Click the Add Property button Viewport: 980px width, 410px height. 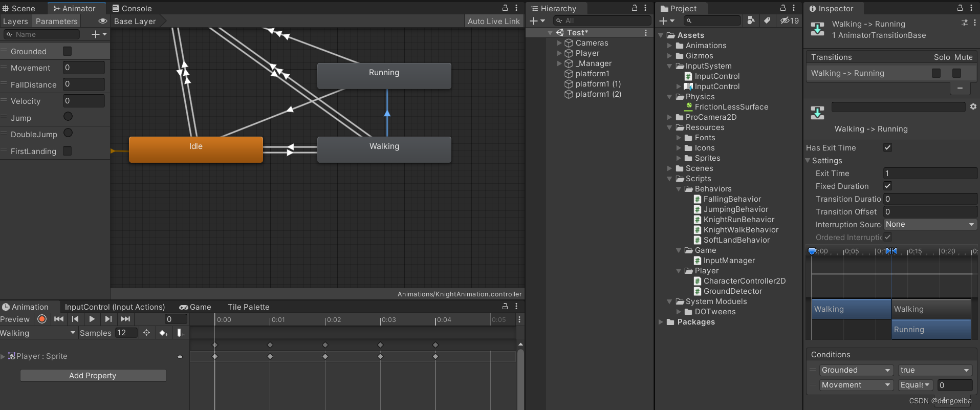click(x=93, y=376)
